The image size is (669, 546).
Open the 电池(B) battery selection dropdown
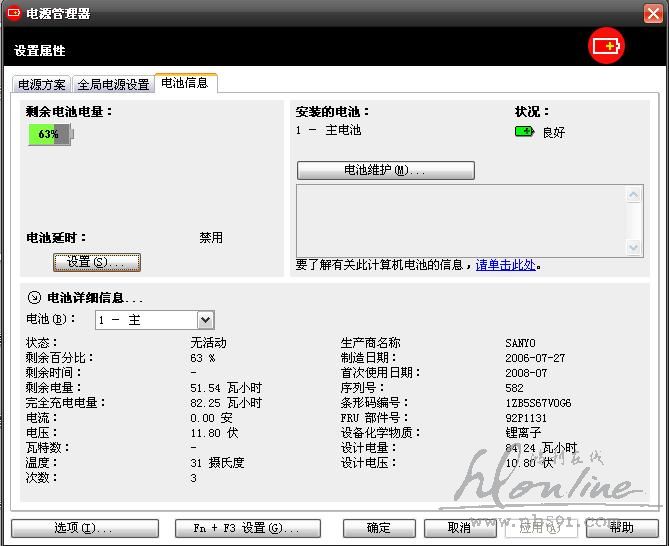pos(205,320)
